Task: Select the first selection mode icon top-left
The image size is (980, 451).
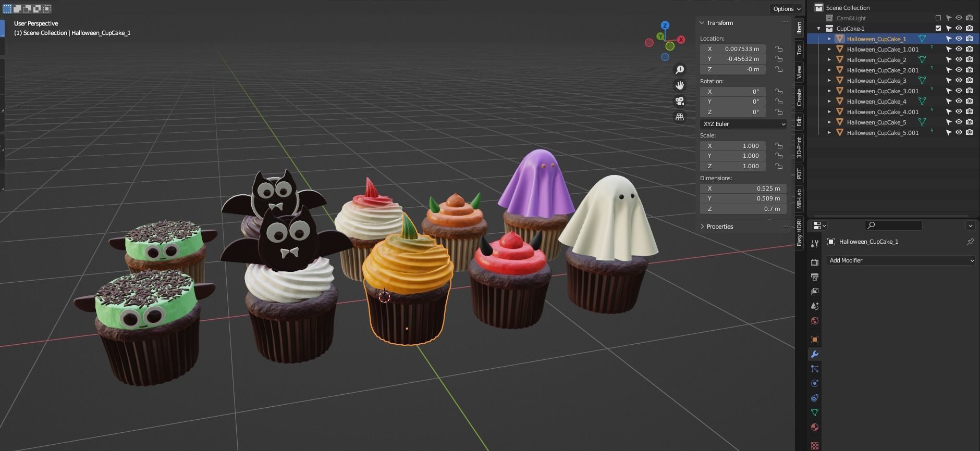Action: point(7,8)
